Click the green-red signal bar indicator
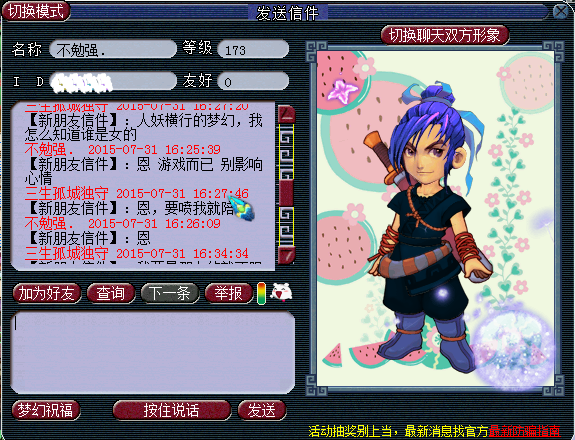The width and height of the screenshot is (575, 440). click(261, 293)
